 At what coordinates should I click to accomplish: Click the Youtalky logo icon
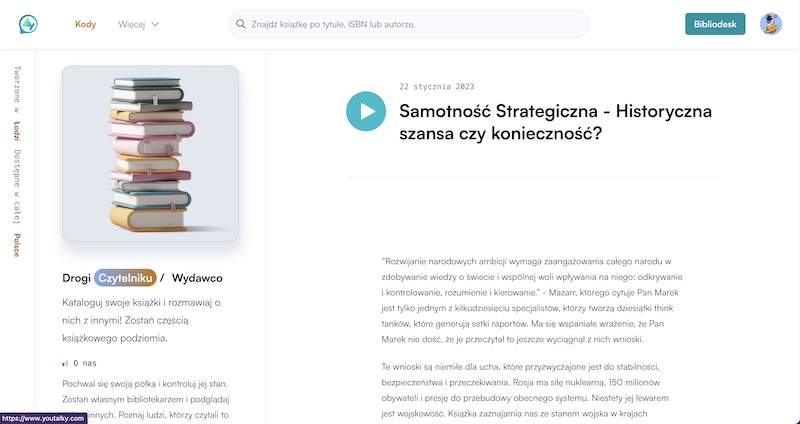coord(28,24)
